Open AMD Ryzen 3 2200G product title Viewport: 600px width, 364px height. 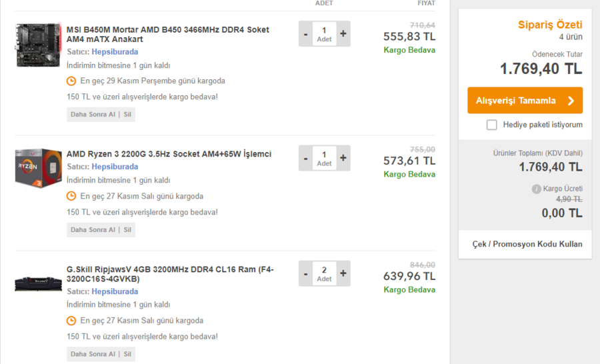coord(169,154)
